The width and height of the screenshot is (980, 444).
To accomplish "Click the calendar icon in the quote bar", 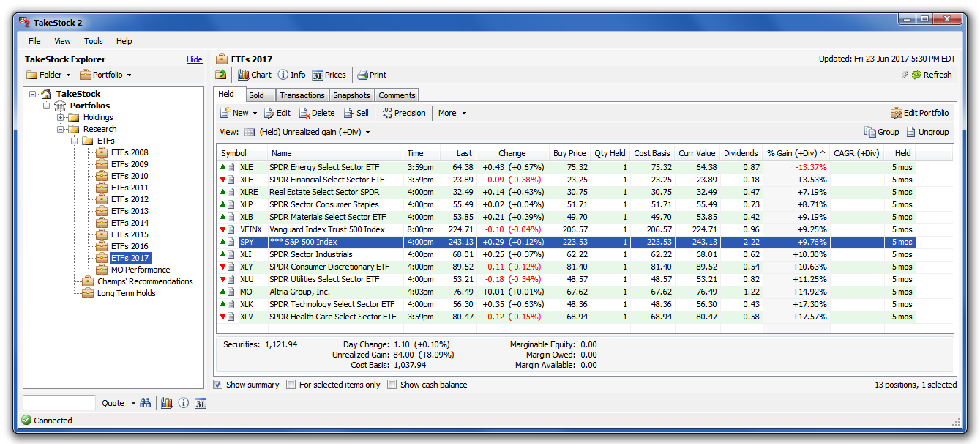I will [201, 403].
